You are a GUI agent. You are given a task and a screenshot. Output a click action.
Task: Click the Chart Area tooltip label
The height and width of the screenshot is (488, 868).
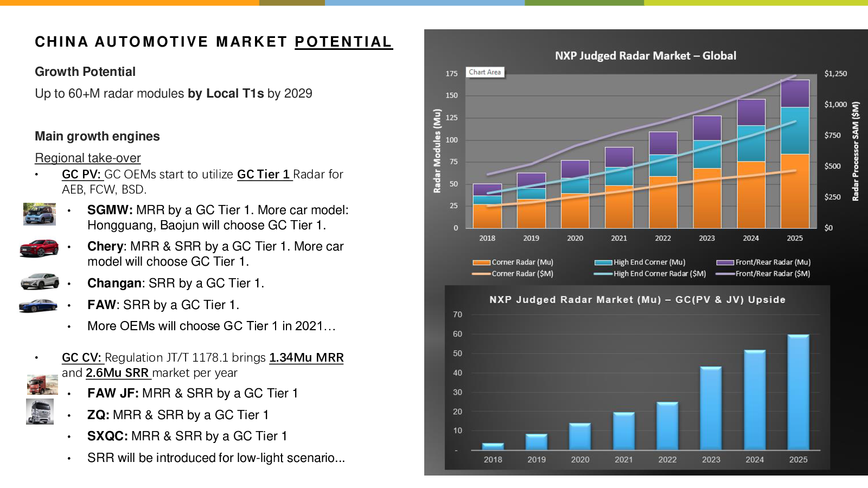coord(485,72)
